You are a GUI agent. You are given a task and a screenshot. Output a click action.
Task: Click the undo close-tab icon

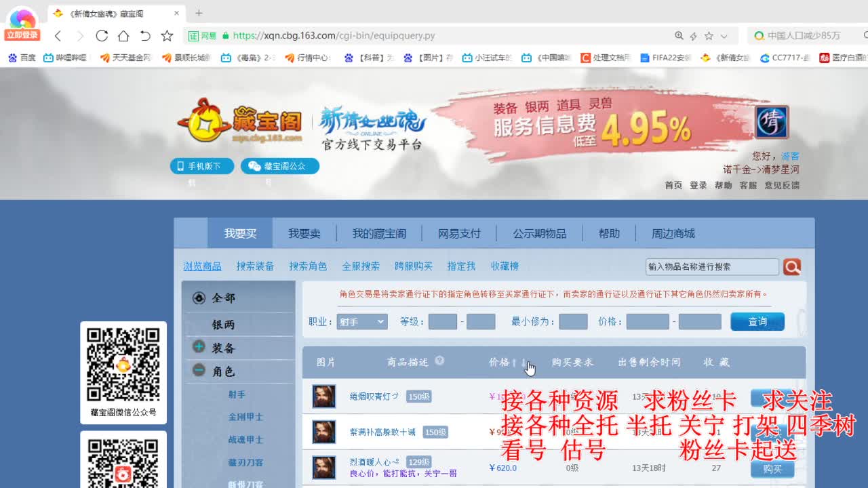[145, 36]
